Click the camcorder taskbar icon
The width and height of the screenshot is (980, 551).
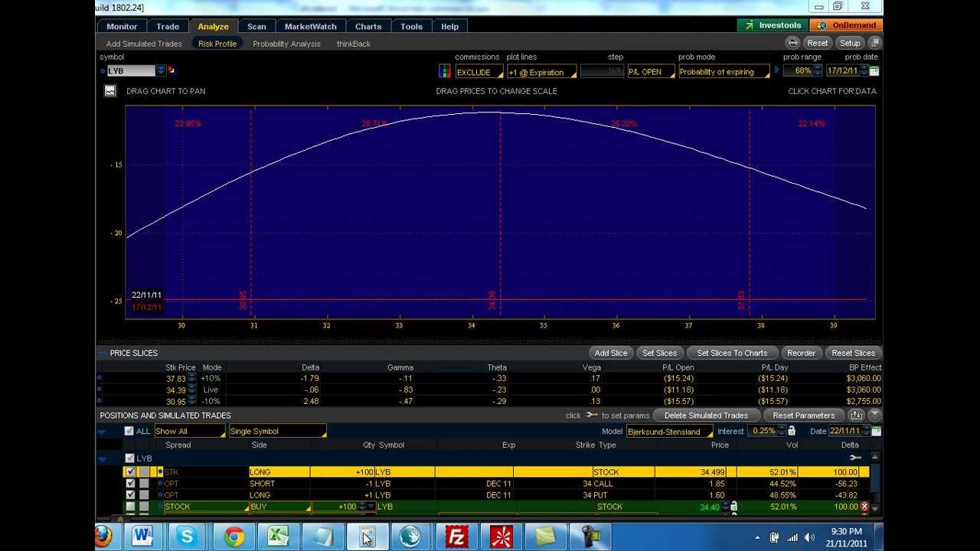591,536
